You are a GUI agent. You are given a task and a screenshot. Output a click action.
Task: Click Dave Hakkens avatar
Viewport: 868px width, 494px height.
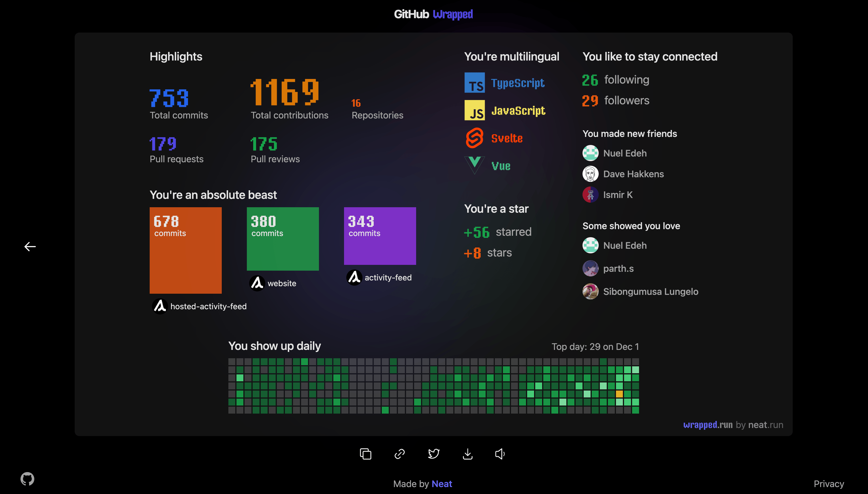coord(590,174)
